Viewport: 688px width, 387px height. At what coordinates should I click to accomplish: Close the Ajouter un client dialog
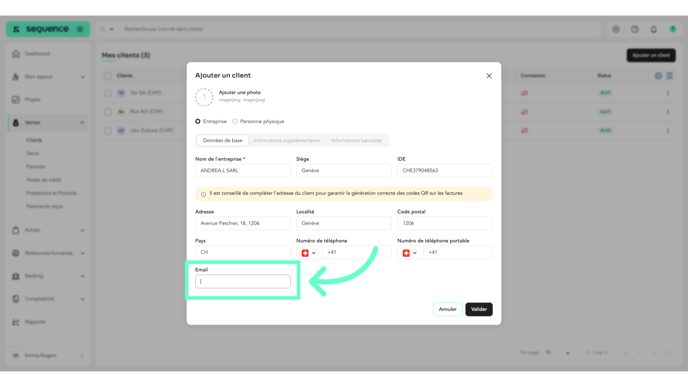(x=489, y=76)
